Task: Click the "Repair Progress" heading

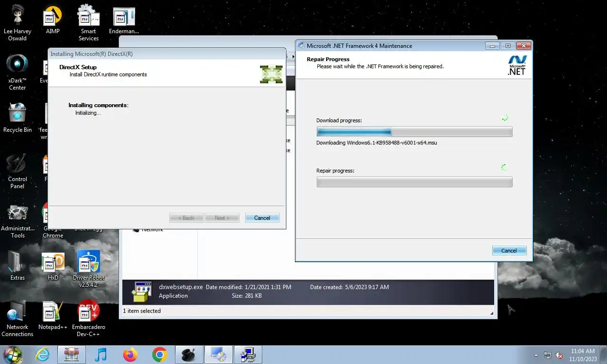Action: pos(328,59)
